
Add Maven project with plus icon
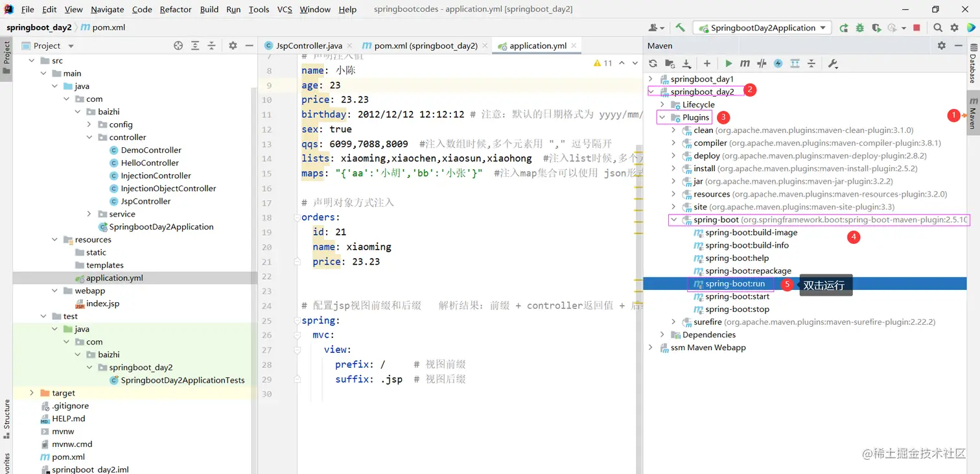point(707,64)
